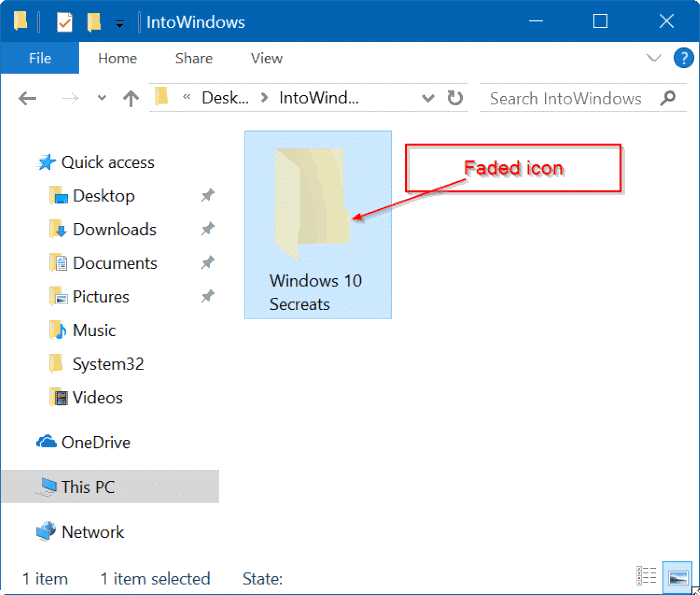This screenshot has width=700, height=595.
Task: Select the Windows 10 Secreats folder
Action: 318,225
